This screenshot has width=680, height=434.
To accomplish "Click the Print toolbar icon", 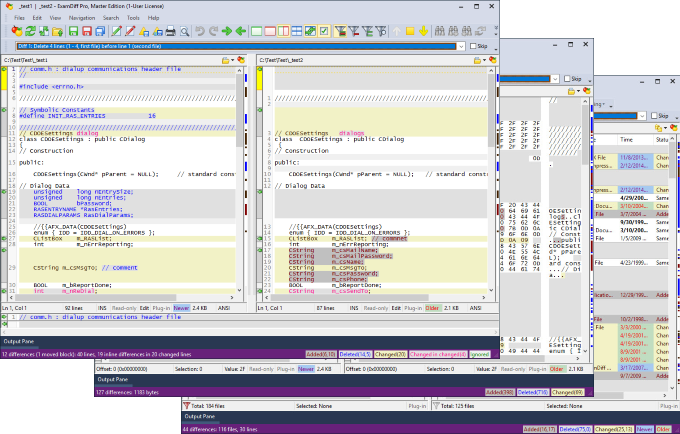I will [x=172, y=32].
